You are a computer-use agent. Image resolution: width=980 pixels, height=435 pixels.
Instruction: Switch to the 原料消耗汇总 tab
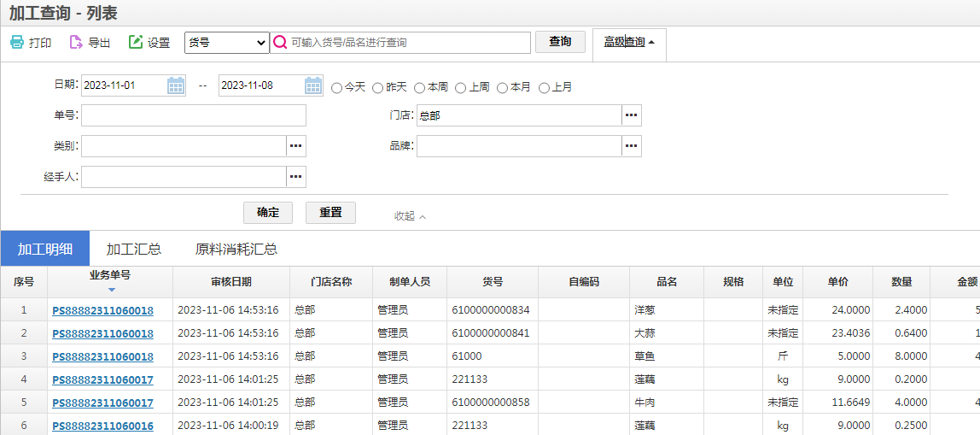(236, 249)
